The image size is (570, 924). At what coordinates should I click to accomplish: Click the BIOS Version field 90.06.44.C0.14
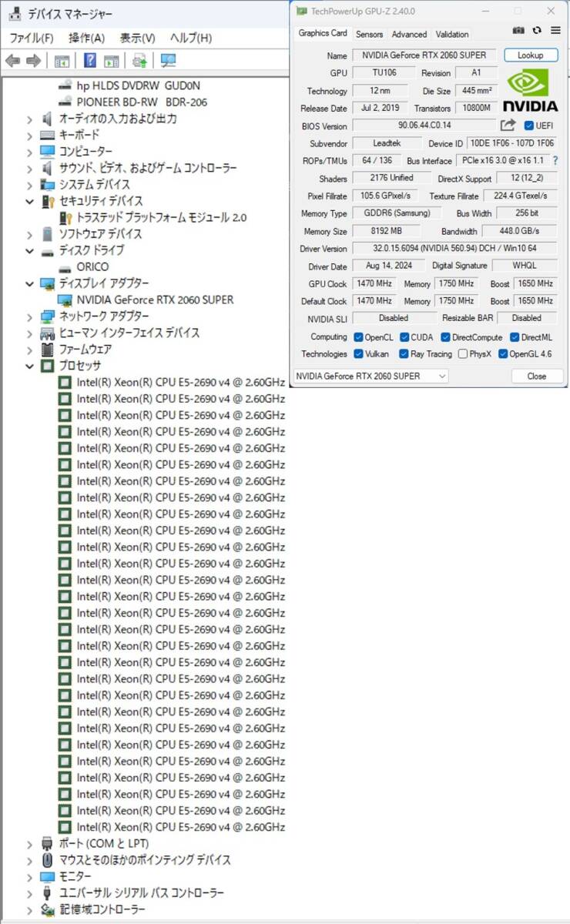coord(424,125)
